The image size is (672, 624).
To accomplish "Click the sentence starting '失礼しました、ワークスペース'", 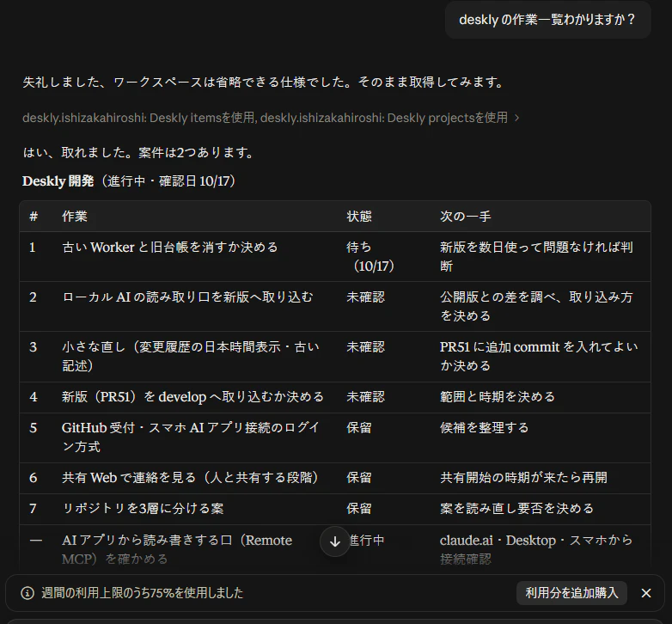I will click(x=263, y=83).
